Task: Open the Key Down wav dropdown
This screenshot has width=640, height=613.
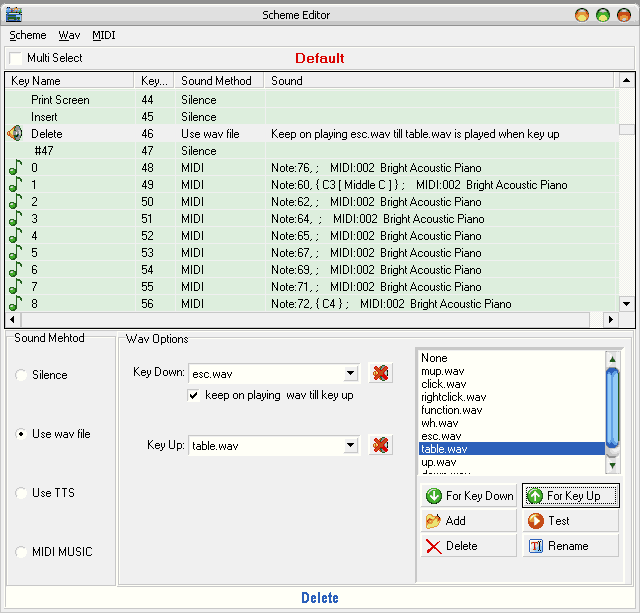Action: (350, 373)
